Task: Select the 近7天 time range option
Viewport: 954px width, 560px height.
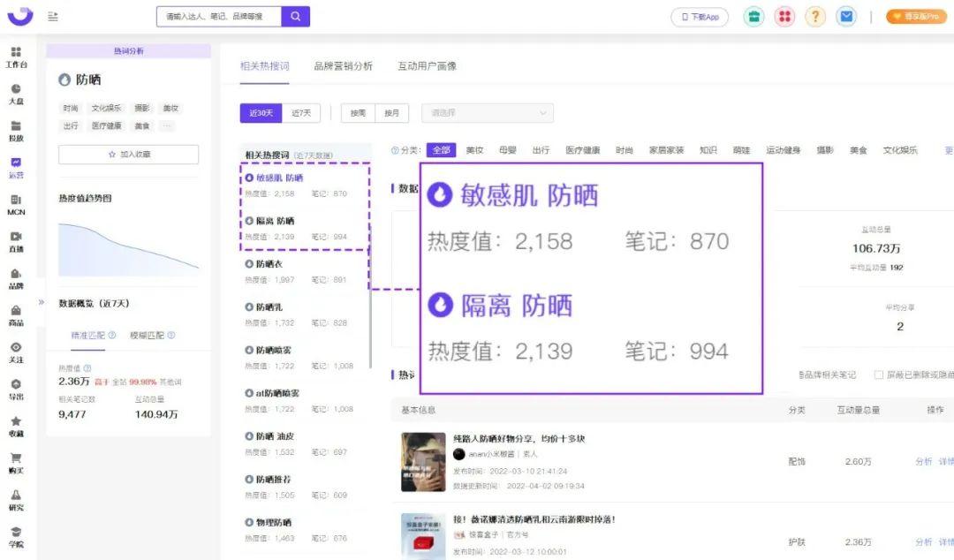Action: tap(301, 113)
